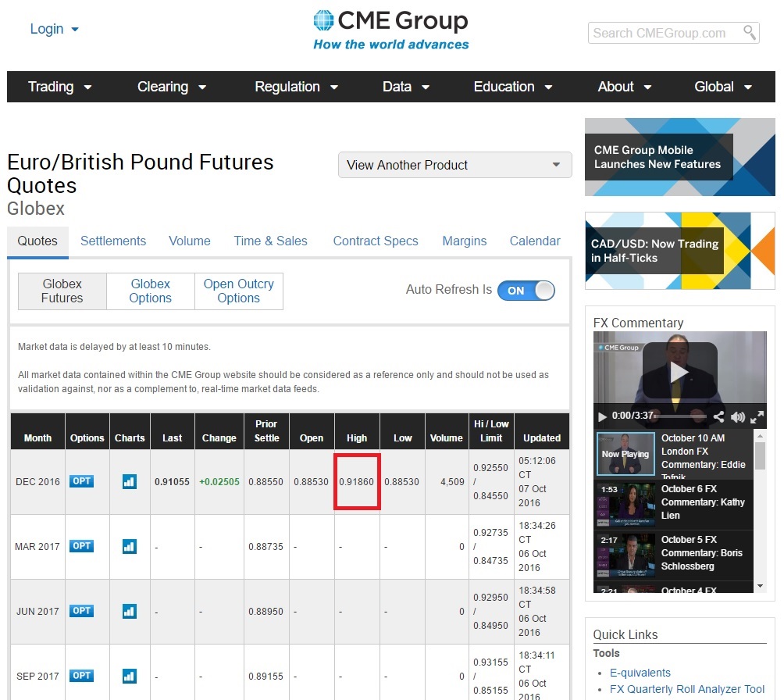Select Open Outcry Options button
This screenshot has height=700, width=784.
(x=238, y=291)
